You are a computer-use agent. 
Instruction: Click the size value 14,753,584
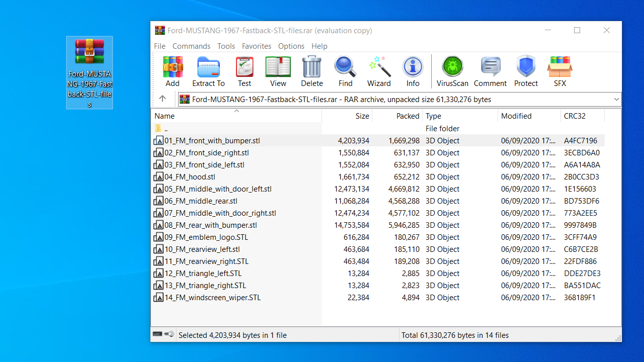[x=352, y=225]
